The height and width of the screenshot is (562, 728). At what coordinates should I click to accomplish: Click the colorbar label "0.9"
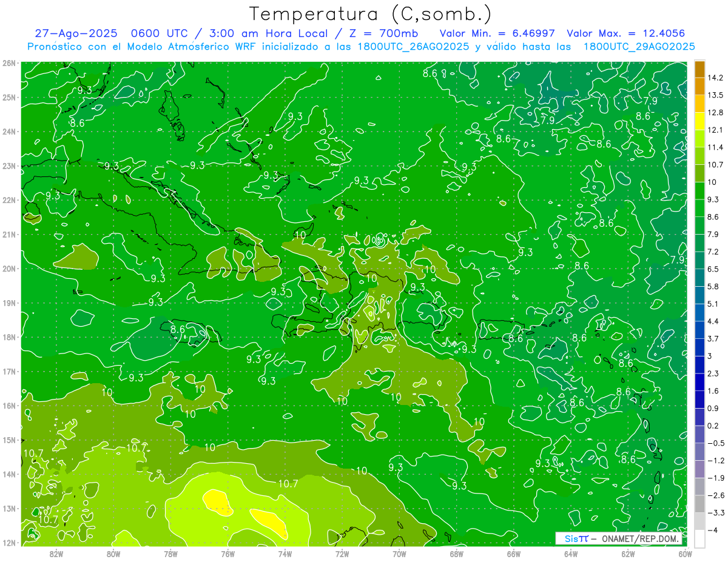pyautogui.click(x=713, y=408)
